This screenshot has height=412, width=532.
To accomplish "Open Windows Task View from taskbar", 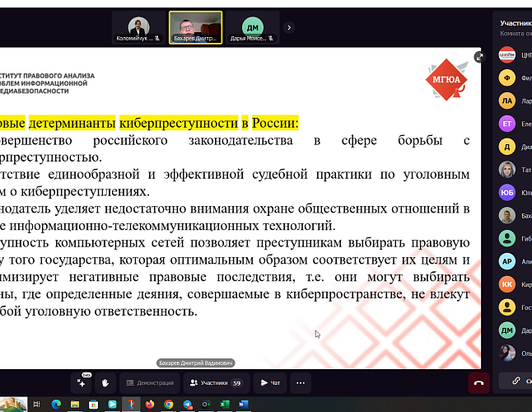I will (x=36, y=405).
